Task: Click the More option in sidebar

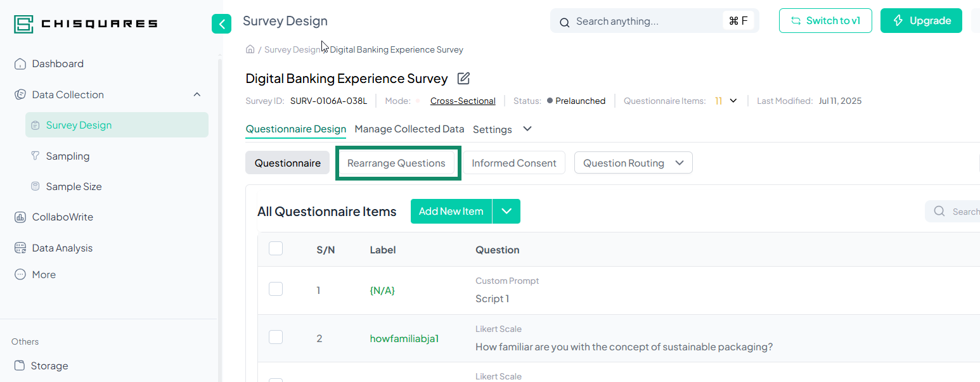Action: point(44,275)
